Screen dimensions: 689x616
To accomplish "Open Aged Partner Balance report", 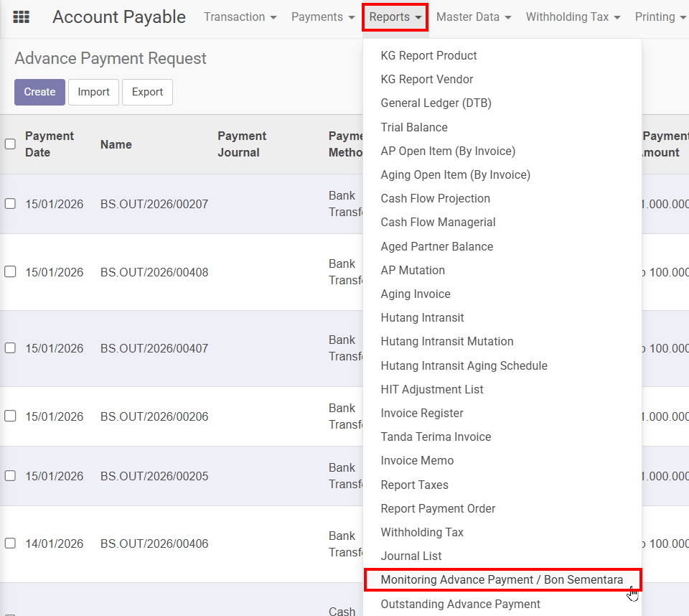I will 436,246.
